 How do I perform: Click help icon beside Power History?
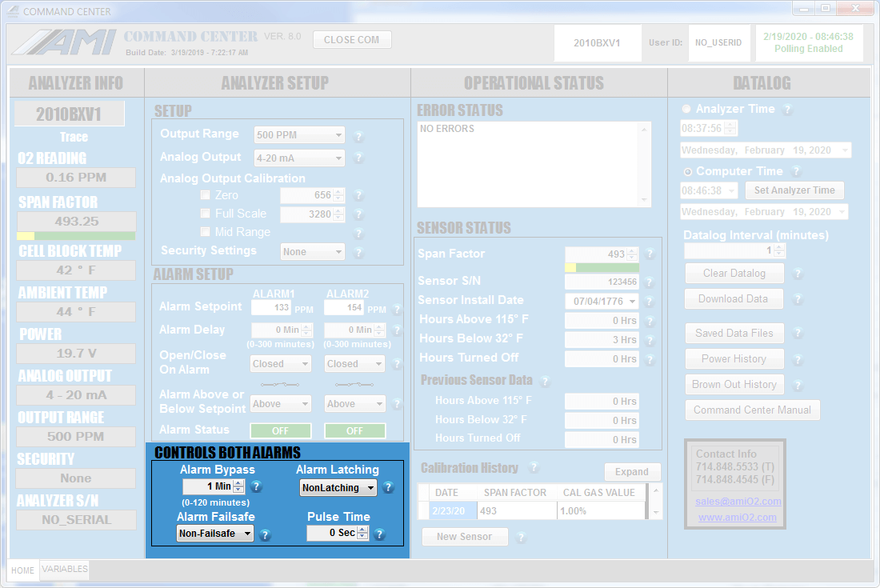[798, 360]
